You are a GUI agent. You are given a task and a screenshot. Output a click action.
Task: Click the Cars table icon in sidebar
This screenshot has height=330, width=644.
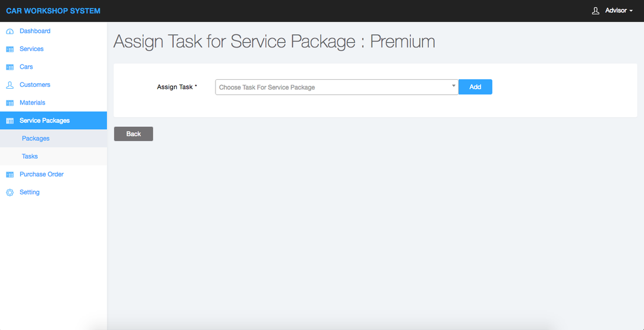point(9,67)
